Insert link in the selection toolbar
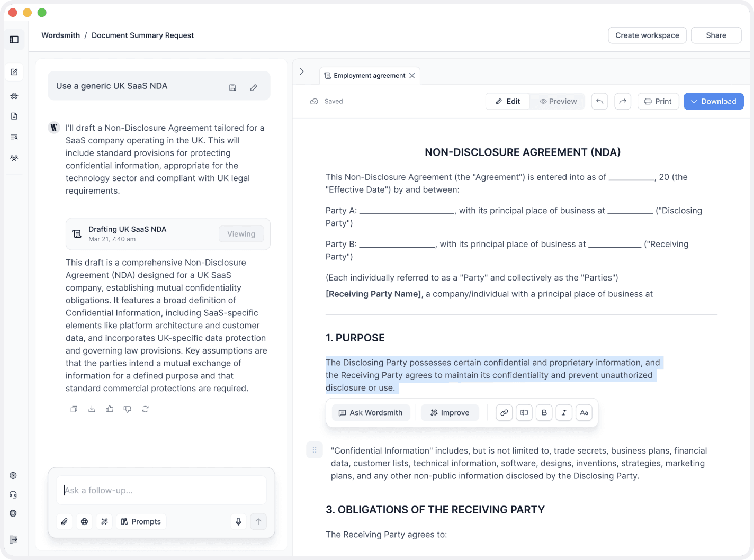 point(504,412)
